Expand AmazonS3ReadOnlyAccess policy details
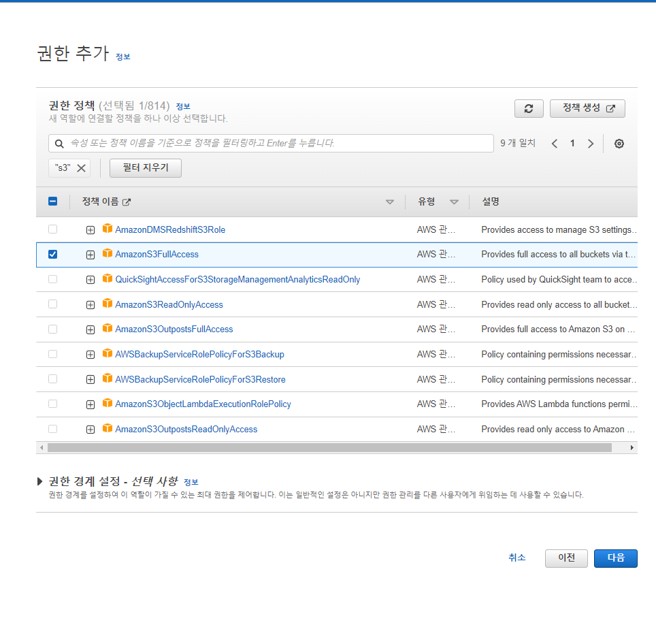The image size is (656, 644). [91, 305]
